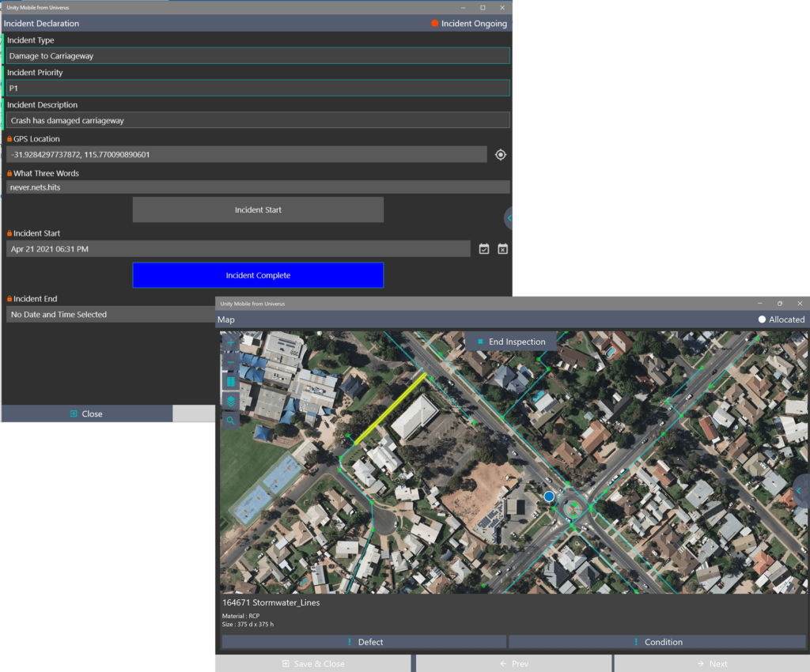Open the Condition section

pyautogui.click(x=657, y=642)
